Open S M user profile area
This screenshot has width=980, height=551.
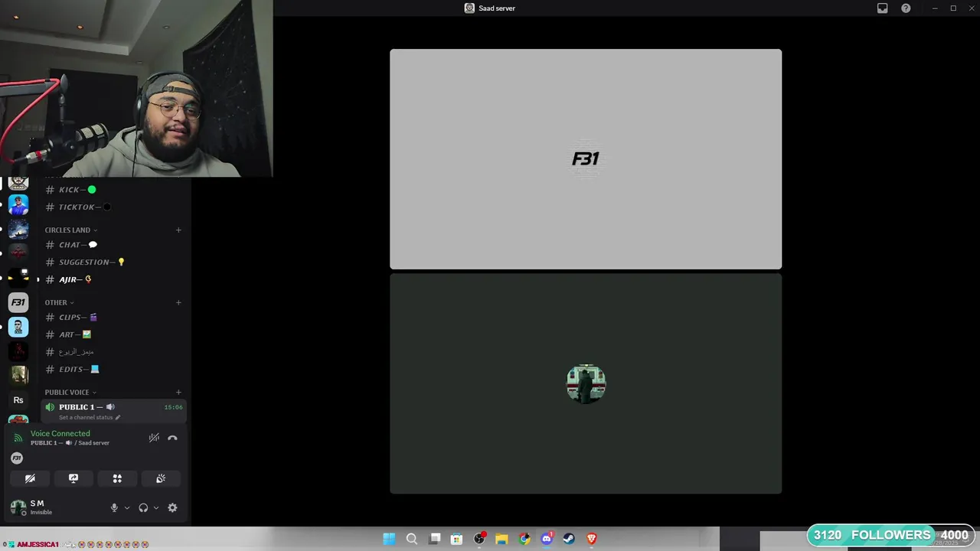coord(54,507)
